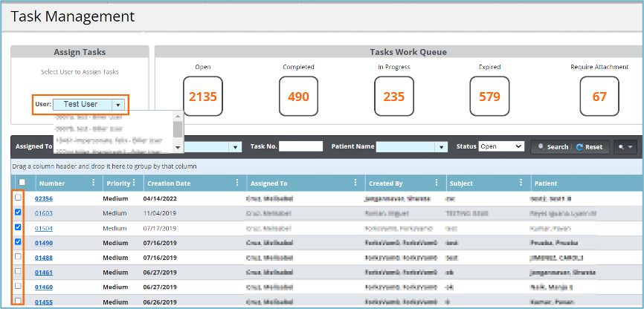This screenshot has height=309, width=644.
Task: Open the Created By column options menu
Action: (437, 183)
